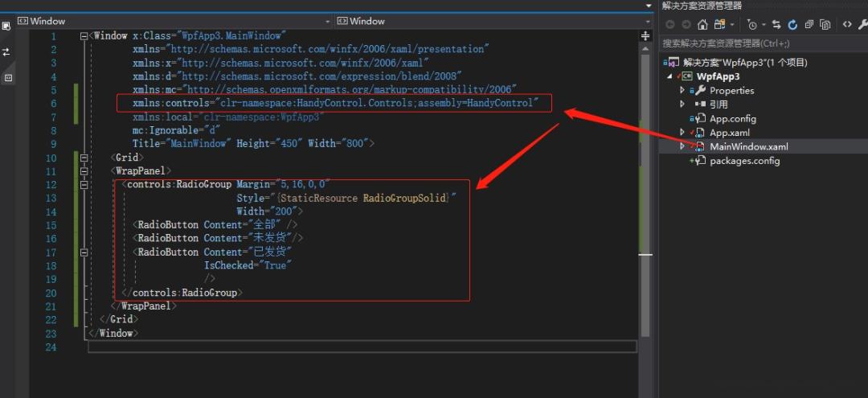Viewport: 868px width, 398px height.
Task: Click the wrench Properties icon in toolbar
Action: pyautogui.click(x=863, y=24)
